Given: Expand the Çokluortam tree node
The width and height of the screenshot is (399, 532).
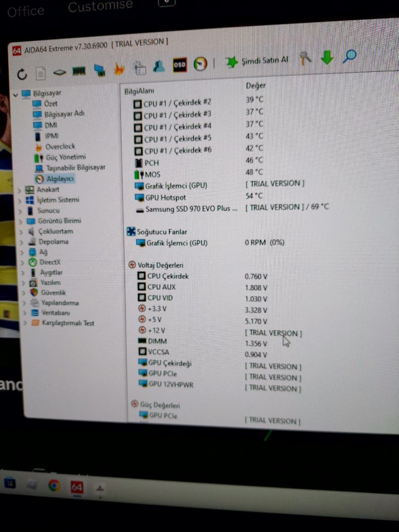Looking at the screenshot, I should 21,232.
